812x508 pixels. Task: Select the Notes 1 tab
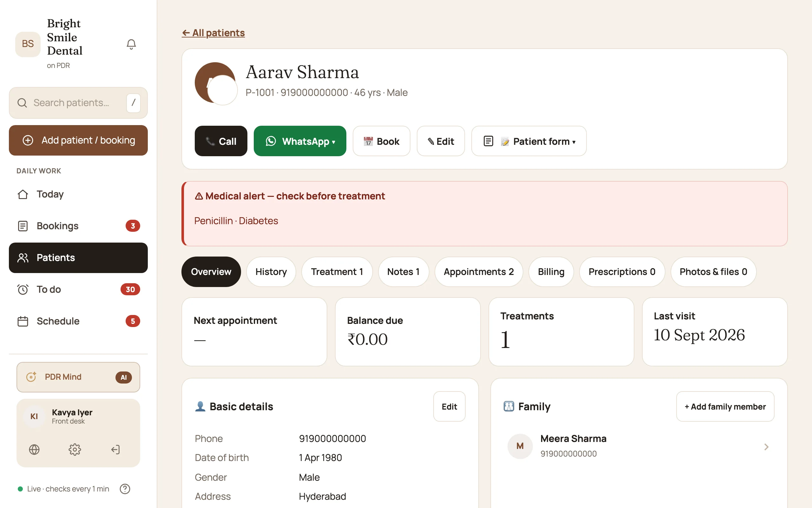(403, 271)
